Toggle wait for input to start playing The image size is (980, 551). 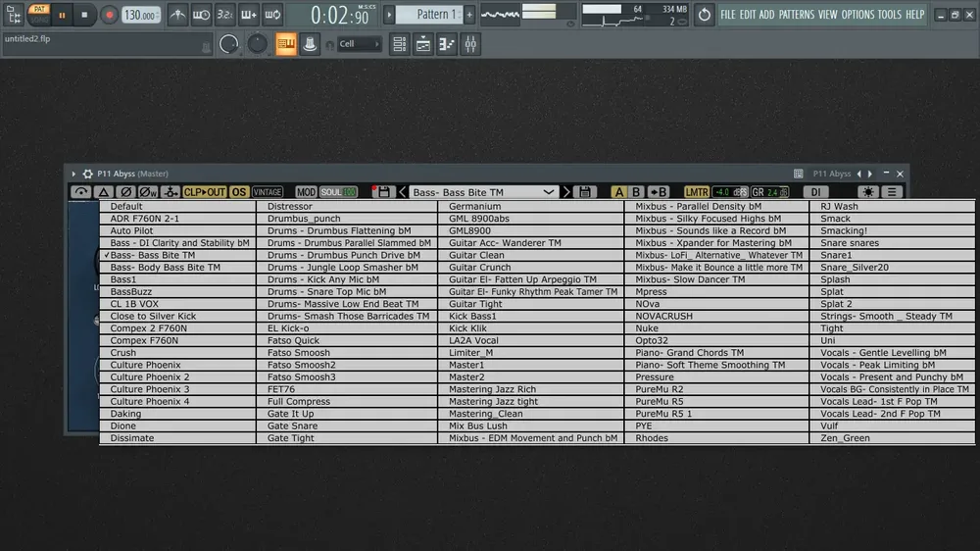(x=201, y=15)
